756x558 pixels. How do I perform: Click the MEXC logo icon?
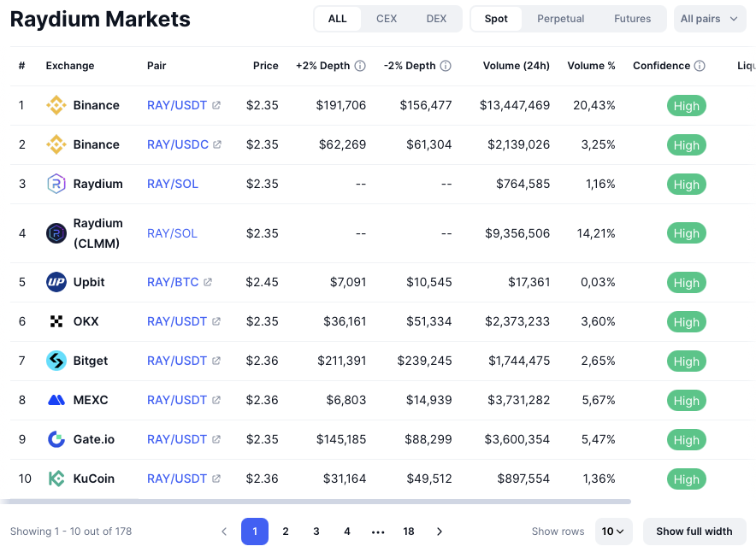click(56, 400)
